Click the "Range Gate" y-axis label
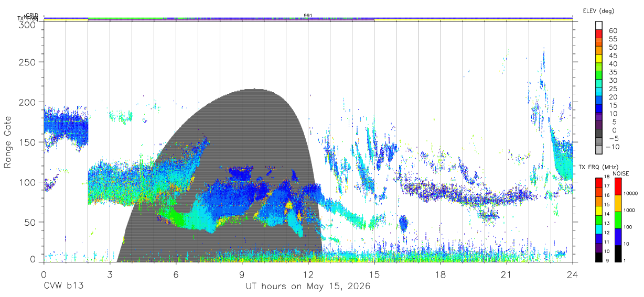The width and height of the screenshot is (644, 297). tap(8, 142)
